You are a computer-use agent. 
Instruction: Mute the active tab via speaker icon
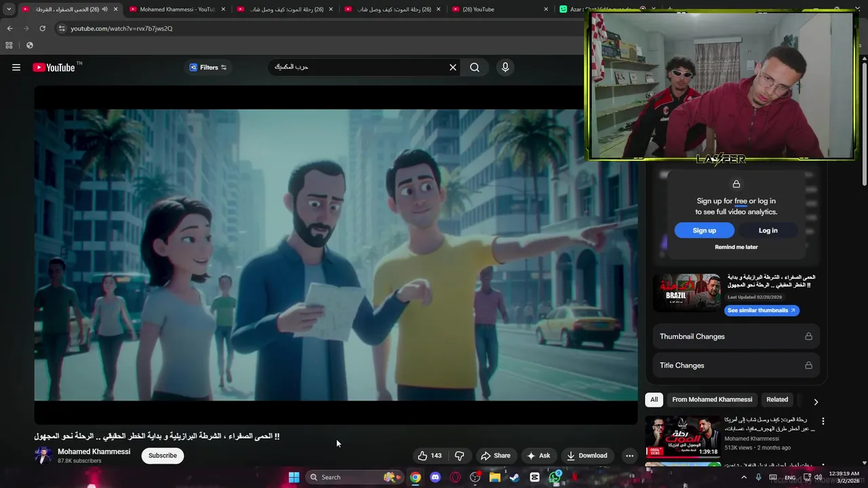click(104, 9)
